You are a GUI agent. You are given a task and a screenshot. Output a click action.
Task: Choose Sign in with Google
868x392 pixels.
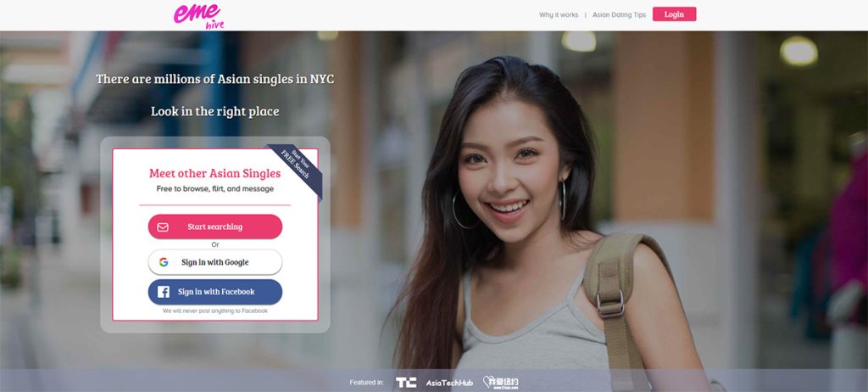(215, 262)
